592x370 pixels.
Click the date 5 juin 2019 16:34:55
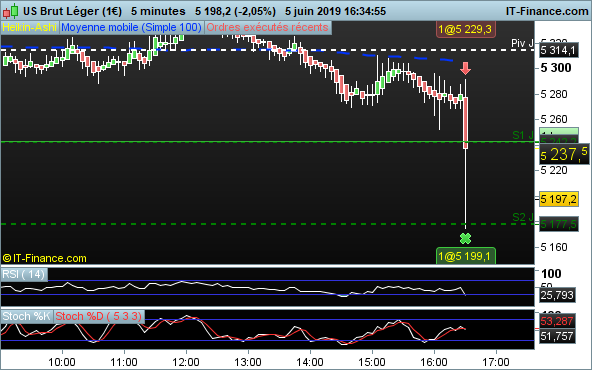(x=335, y=11)
